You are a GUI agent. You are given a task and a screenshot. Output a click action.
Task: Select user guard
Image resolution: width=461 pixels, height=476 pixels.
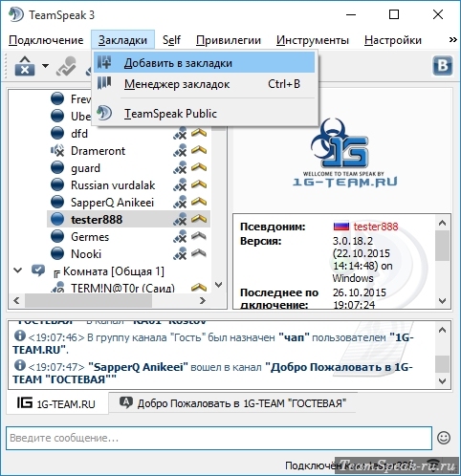coord(85,168)
